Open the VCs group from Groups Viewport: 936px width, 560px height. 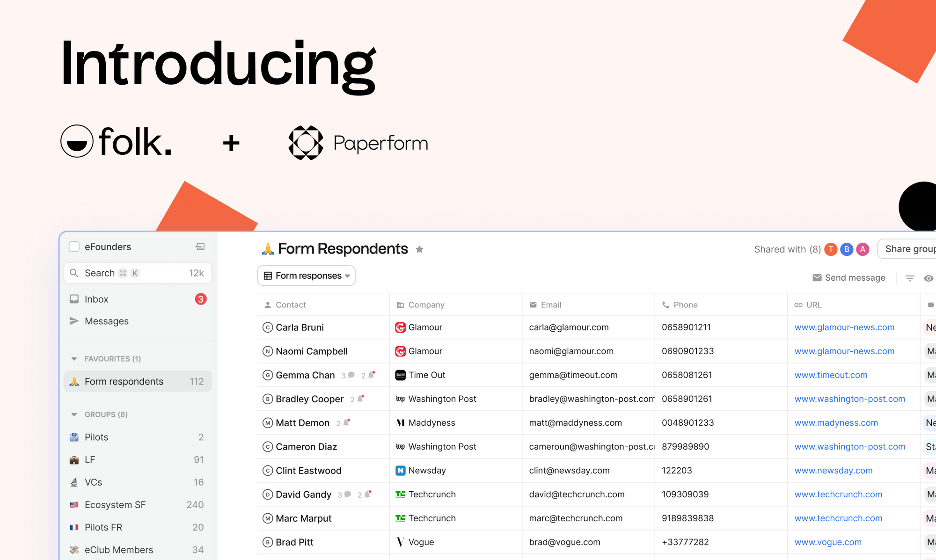coord(93,482)
